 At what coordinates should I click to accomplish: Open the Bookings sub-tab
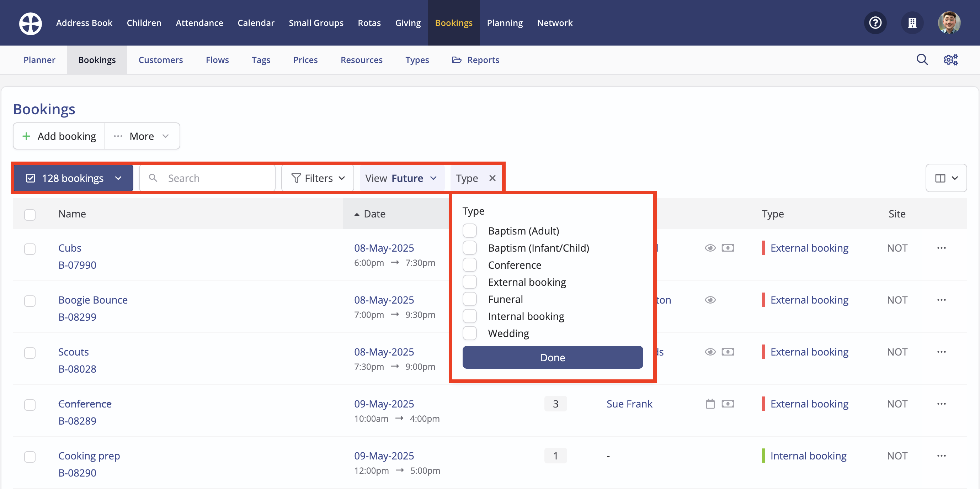97,60
